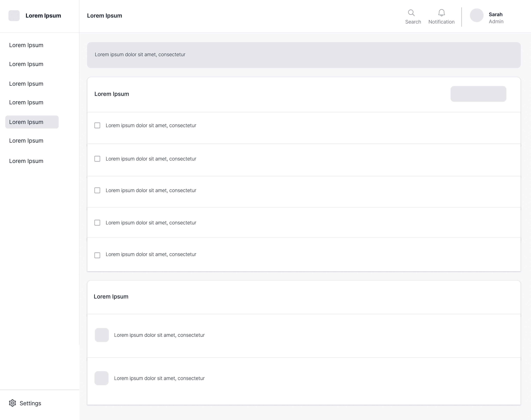Click the bold Lorem Ipsum brand title
531x420 pixels.
(43, 15)
